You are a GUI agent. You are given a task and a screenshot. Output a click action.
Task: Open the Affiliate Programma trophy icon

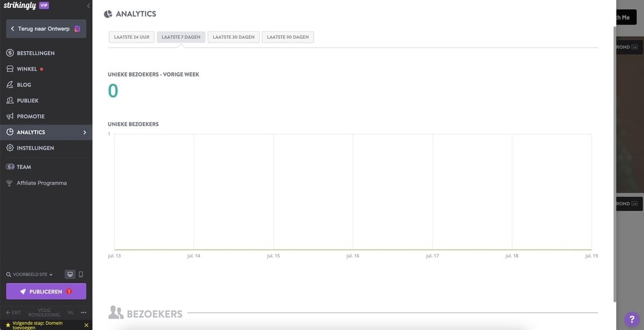9,183
